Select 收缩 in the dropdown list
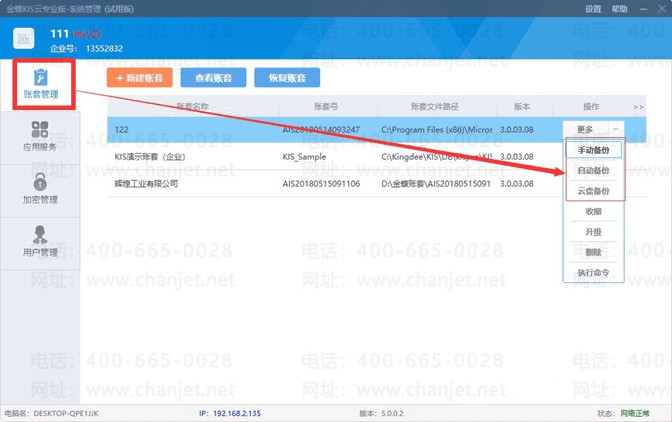This screenshot has height=422, width=672. 593,211
